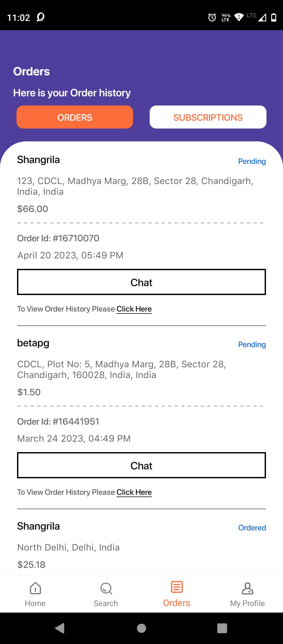
Task: Click Here link under betapg order
Action: tap(134, 492)
